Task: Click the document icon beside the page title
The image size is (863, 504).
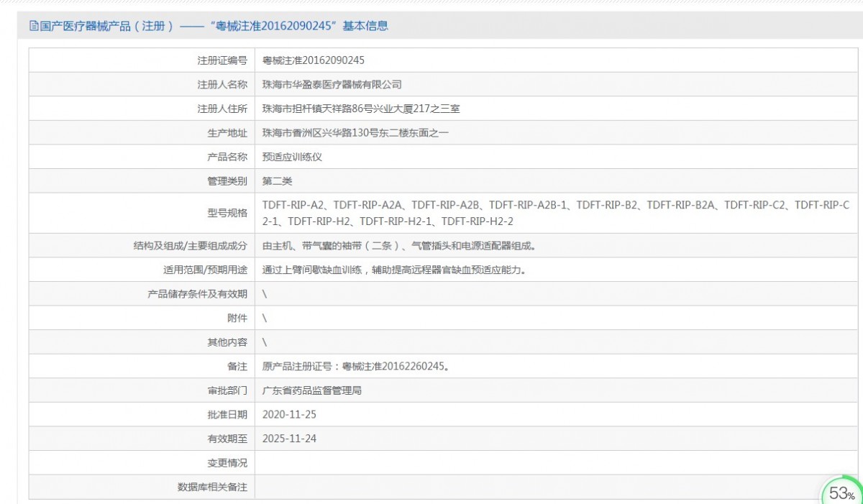Action: (34, 26)
